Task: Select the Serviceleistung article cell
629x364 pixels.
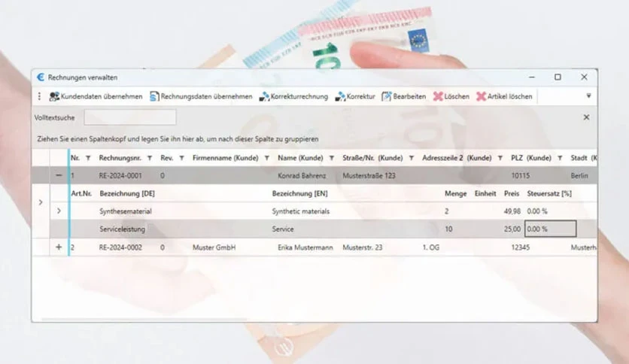Action: click(123, 229)
